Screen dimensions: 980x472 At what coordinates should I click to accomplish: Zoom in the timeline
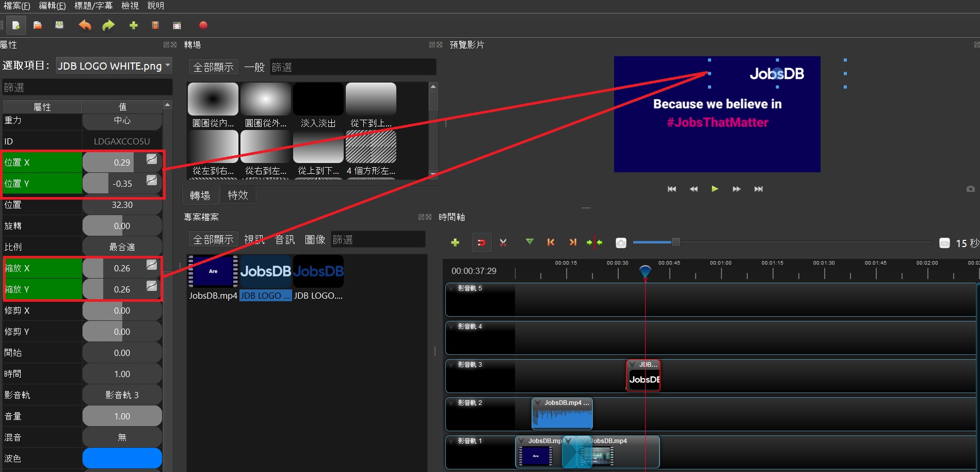coord(621,243)
